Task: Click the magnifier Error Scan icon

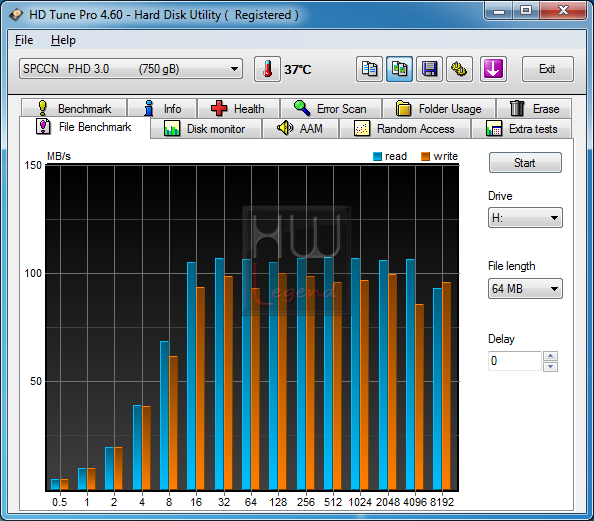Action: pos(302,108)
